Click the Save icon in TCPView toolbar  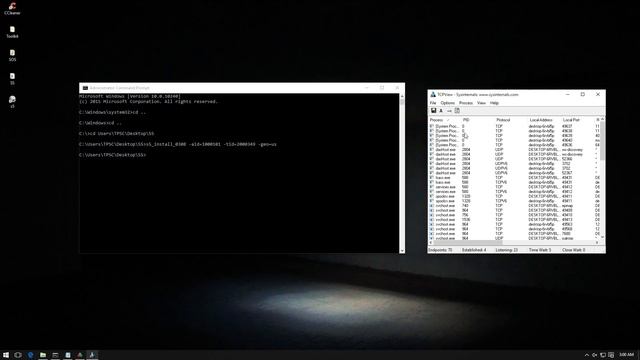(x=433, y=111)
